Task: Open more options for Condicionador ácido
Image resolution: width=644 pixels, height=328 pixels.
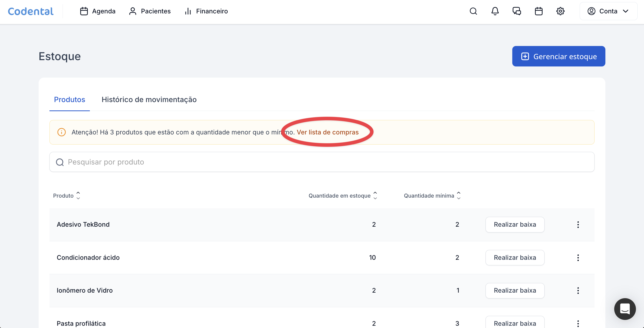Action: point(578,257)
